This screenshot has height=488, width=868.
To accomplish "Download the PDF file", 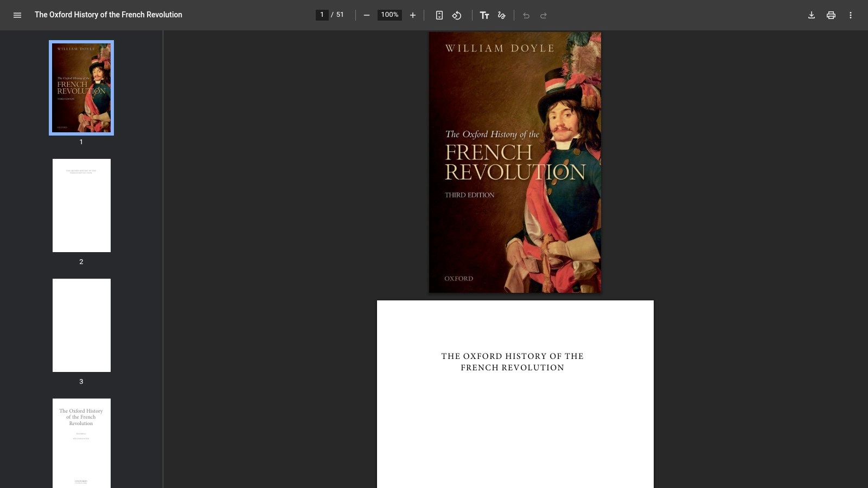I will point(812,15).
